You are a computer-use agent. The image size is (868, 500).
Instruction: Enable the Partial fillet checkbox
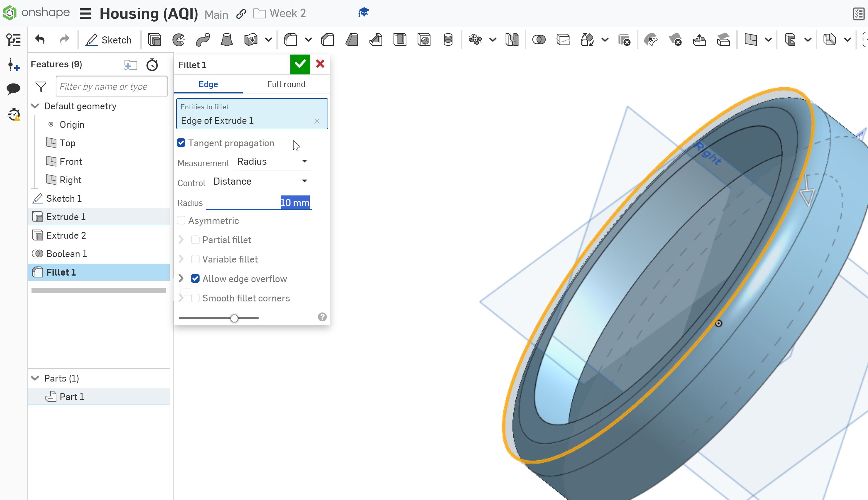click(x=195, y=240)
